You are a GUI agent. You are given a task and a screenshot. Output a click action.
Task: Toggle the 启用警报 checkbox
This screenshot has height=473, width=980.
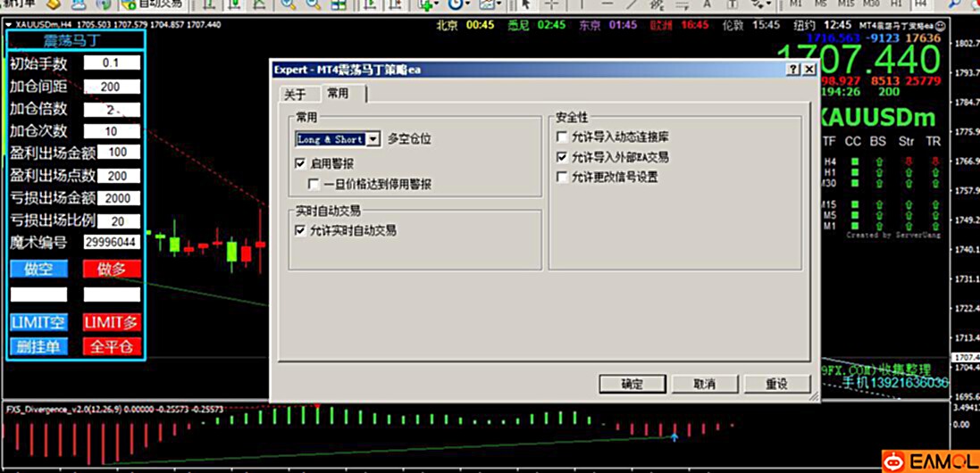point(301,164)
